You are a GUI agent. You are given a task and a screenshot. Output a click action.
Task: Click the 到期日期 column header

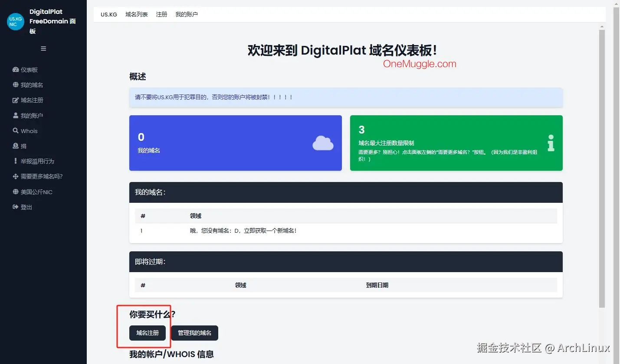pyautogui.click(x=377, y=285)
